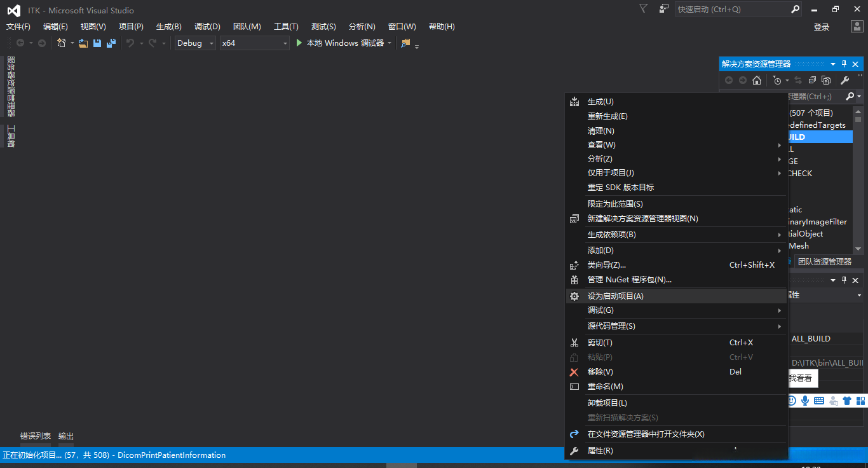The image size is (868, 468).
Task: Pin the properties panel with its pushpin icon
Action: (844, 280)
